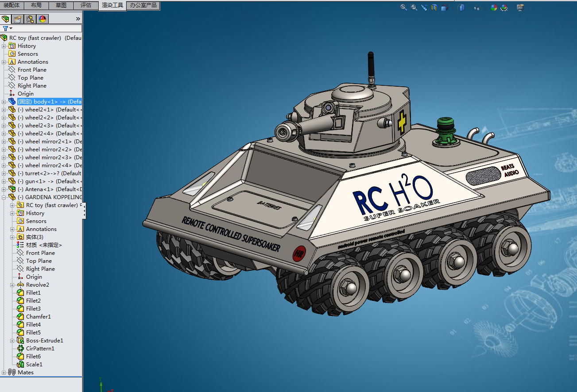This screenshot has width=577, height=392.
Task: Click the Section View icon
Action: (434, 7)
